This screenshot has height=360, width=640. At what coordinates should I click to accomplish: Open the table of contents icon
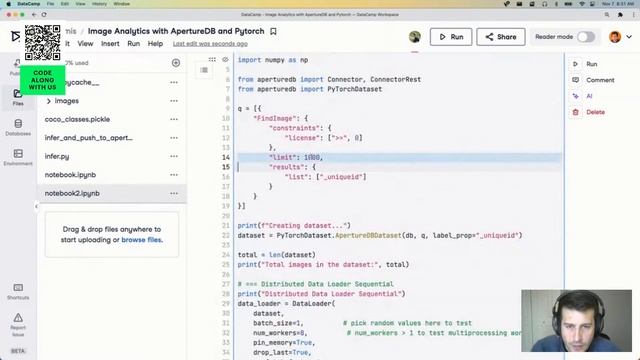(x=204, y=70)
